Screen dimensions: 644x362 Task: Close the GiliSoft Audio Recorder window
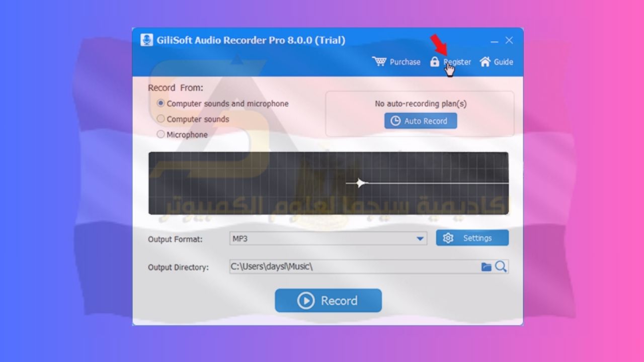point(509,40)
